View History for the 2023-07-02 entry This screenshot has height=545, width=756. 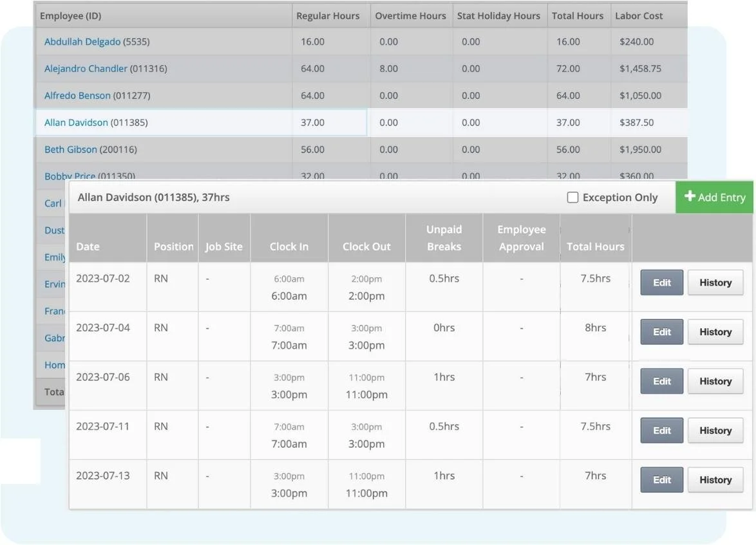(715, 282)
